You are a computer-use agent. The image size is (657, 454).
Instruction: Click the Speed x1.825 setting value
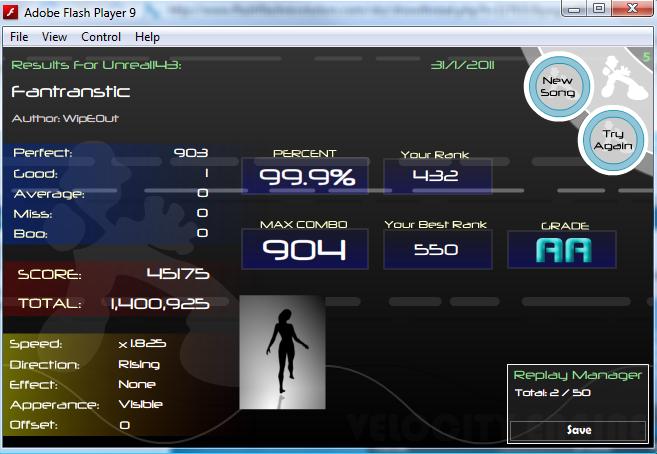142,344
